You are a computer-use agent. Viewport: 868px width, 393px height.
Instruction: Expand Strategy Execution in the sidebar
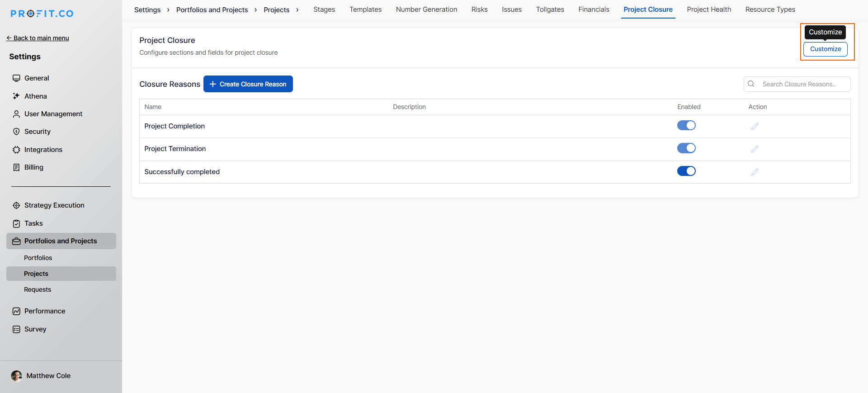(54, 205)
